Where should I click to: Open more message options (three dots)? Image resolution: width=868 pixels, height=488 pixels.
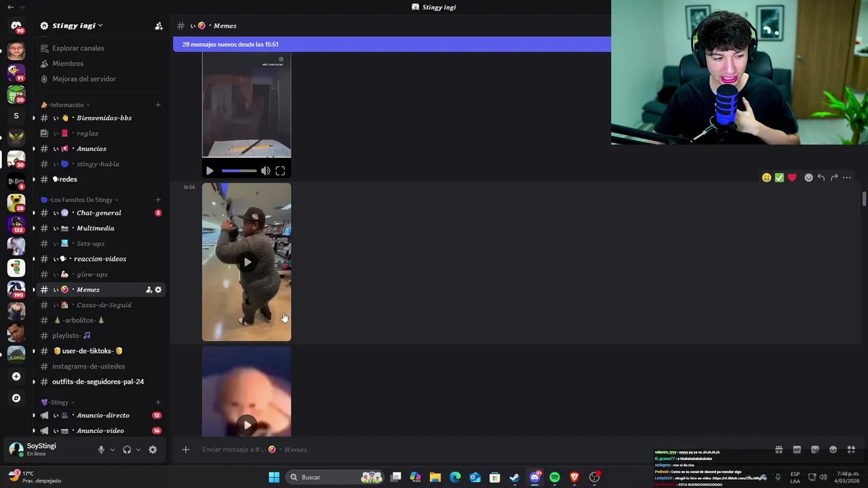pyautogui.click(x=847, y=178)
